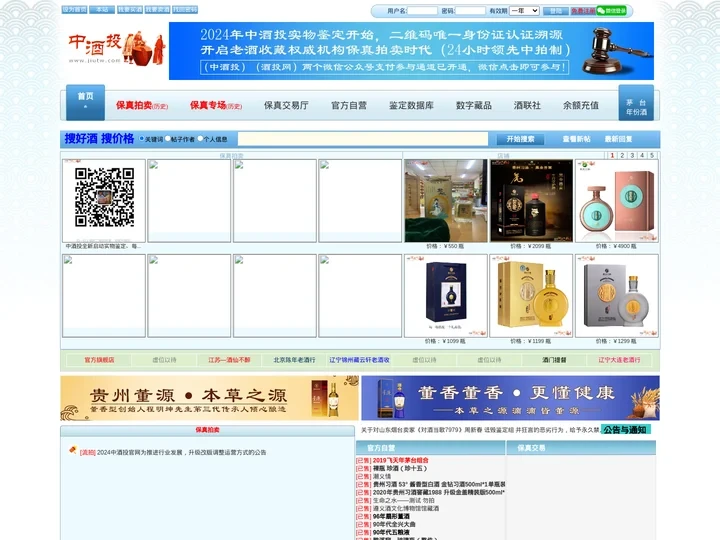Click the 找回密码 top button
Screen dimensions: 720x540
(x=185, y=10)
